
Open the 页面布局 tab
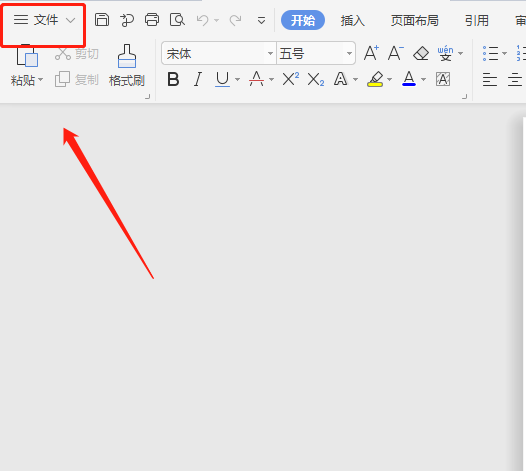click(x=415, y=21)
